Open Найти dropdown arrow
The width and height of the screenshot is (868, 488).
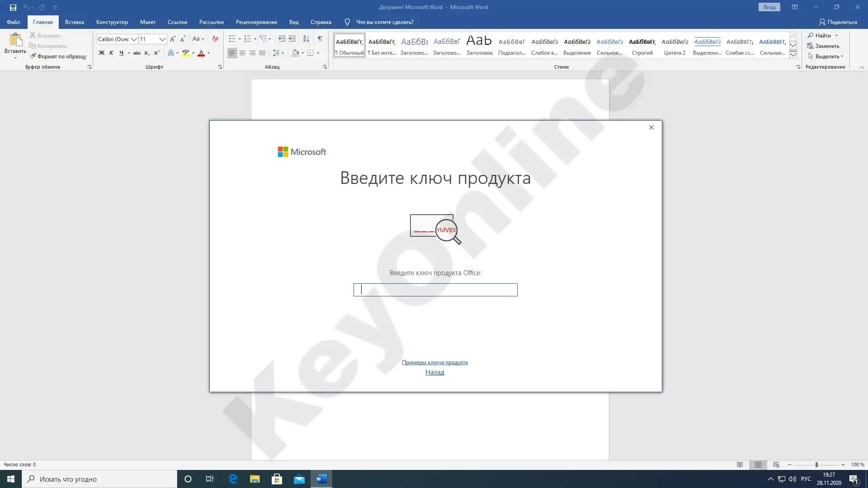[x=836, y=36]
